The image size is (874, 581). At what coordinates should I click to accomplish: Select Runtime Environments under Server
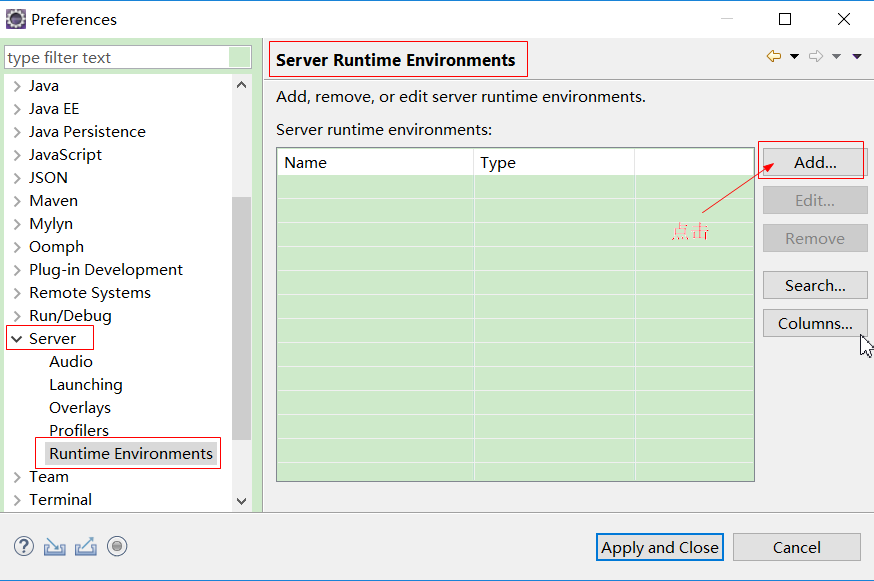click(x=129, y=453)
